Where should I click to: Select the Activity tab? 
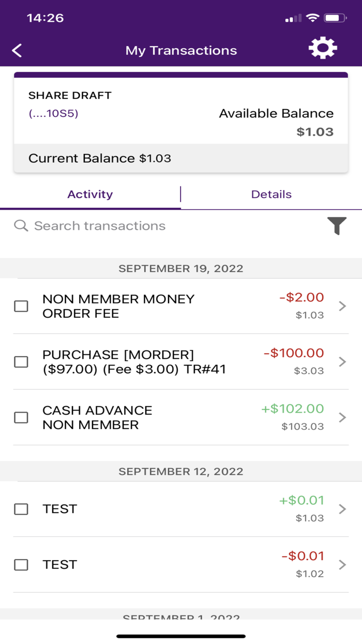pyautogui.click(x=90, y=195)
